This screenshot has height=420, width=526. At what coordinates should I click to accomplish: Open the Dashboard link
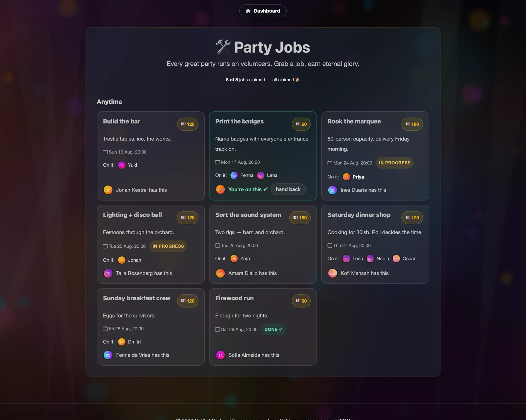[263, 11]
